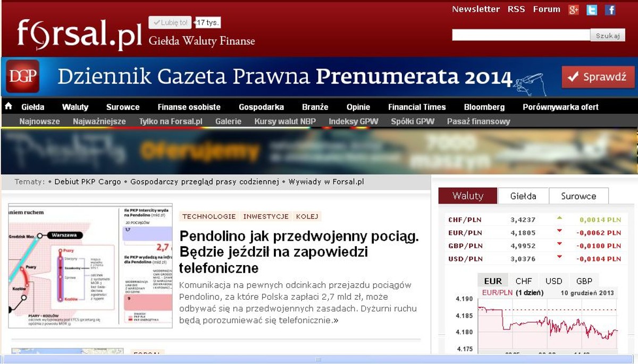Open the Google+ social icon

(x=573, y=10)
